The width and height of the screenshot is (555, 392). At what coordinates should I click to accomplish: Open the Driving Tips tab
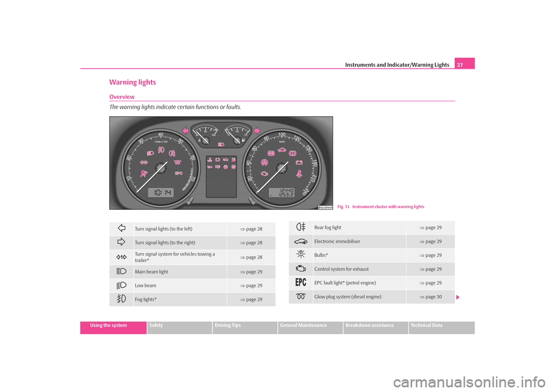[x=245, y=328]
